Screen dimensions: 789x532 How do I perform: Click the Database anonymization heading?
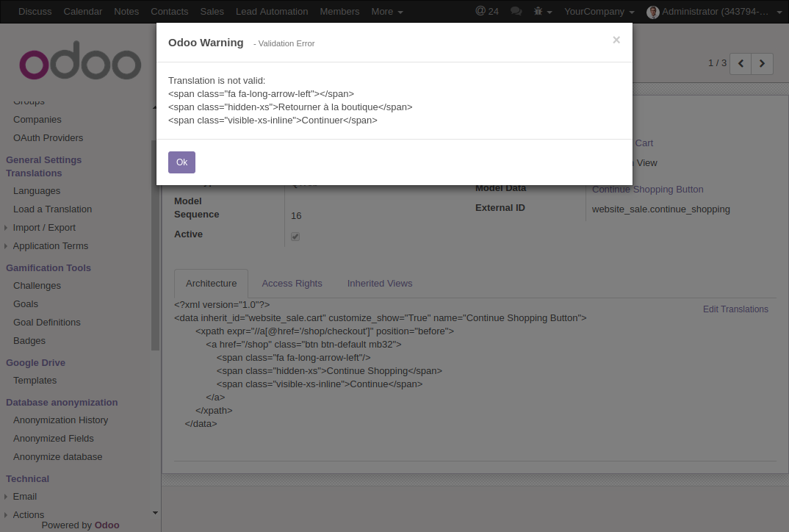tap(62, 402)
